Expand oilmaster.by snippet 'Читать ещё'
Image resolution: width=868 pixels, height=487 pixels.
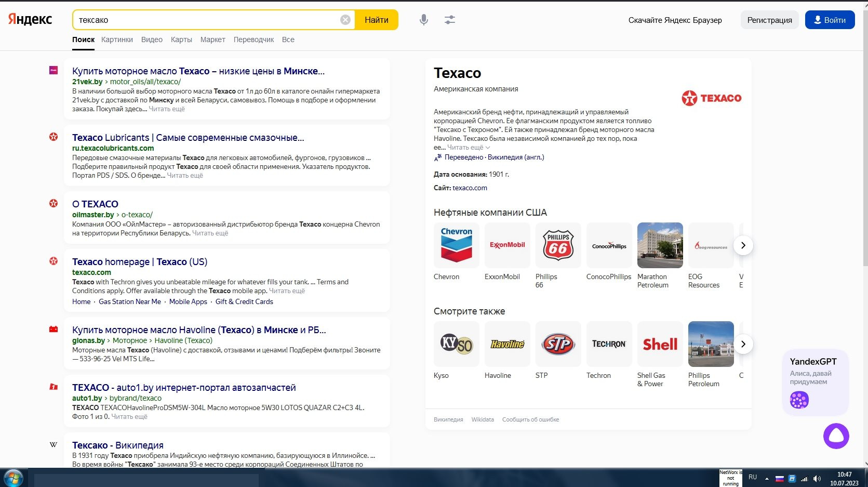(210, 233)
